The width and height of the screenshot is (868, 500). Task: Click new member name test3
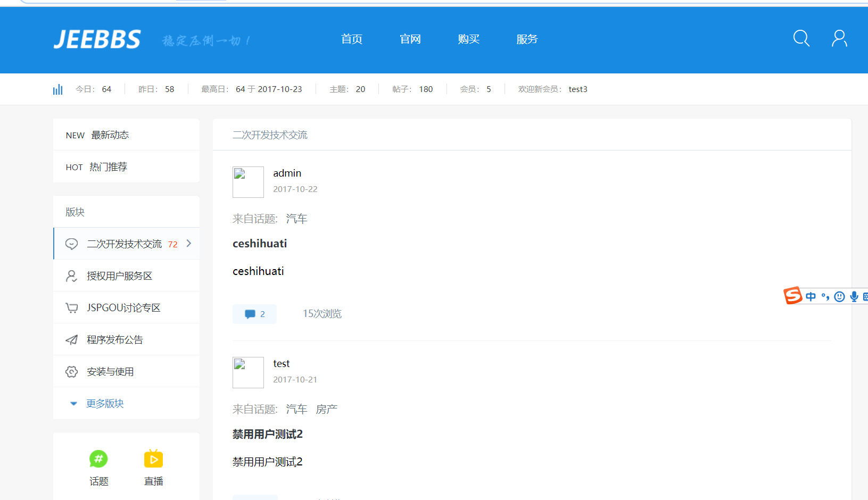click(x=578, y=89)
